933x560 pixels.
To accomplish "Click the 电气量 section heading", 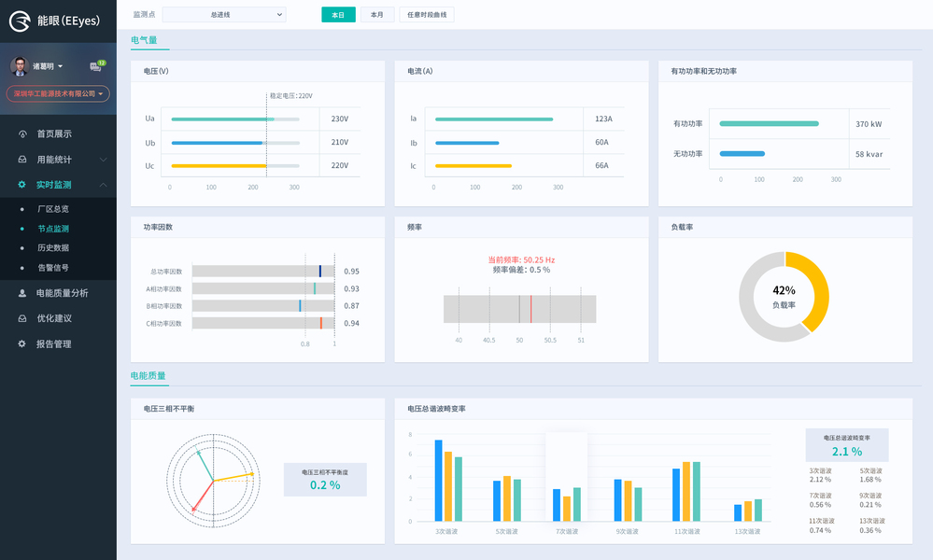I will tap(144, 40).
